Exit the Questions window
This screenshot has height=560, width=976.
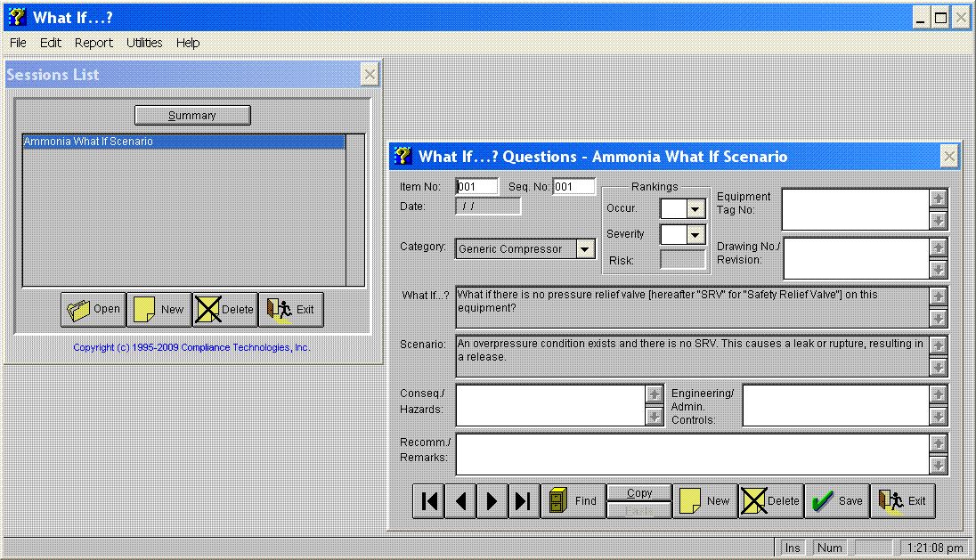click(x=903, y=501)
